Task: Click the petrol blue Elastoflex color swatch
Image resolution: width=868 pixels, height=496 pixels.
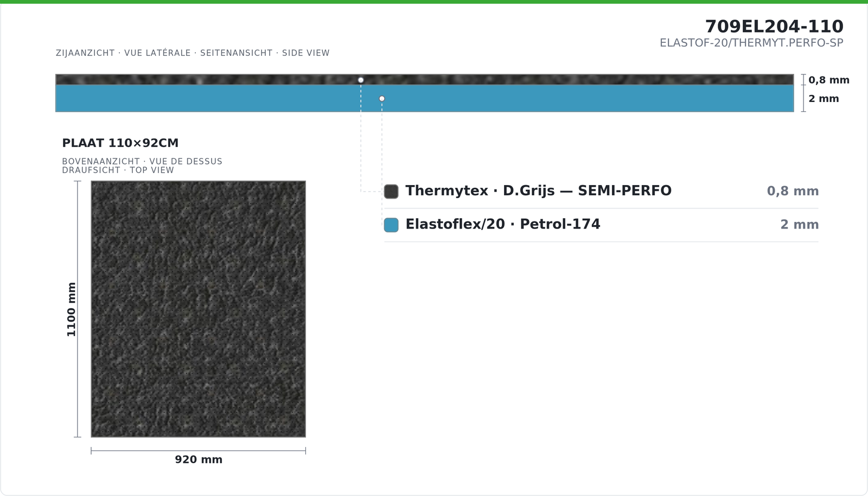Action: (391, 225)
